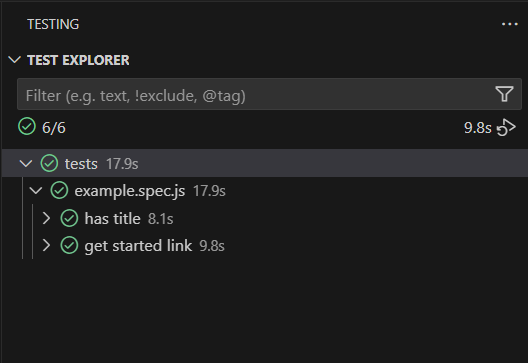Click the 6/6 test results summary

coord(54,128)
